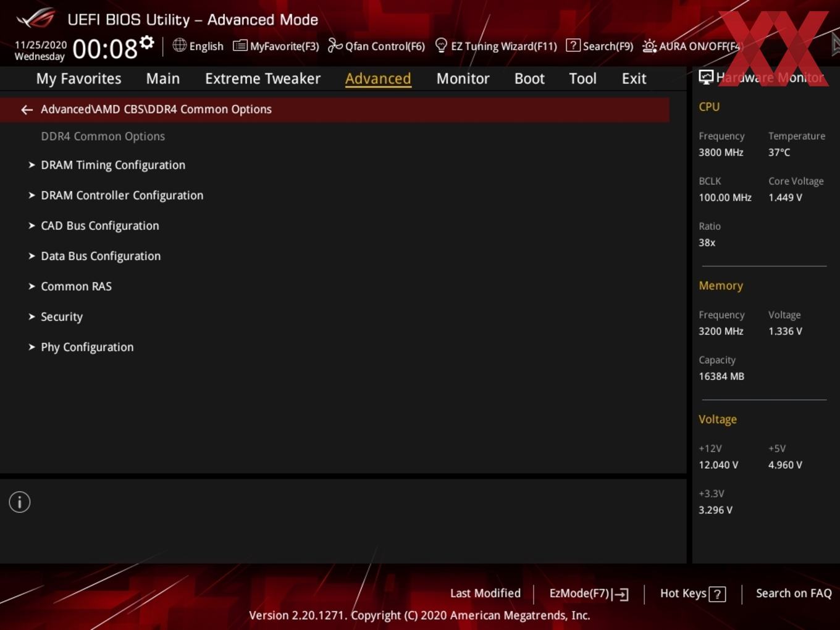The height and width of the screenshot is (630, 840).
Task: Click memory capacity value 16384 MB
Action: [x=721, y=376]
